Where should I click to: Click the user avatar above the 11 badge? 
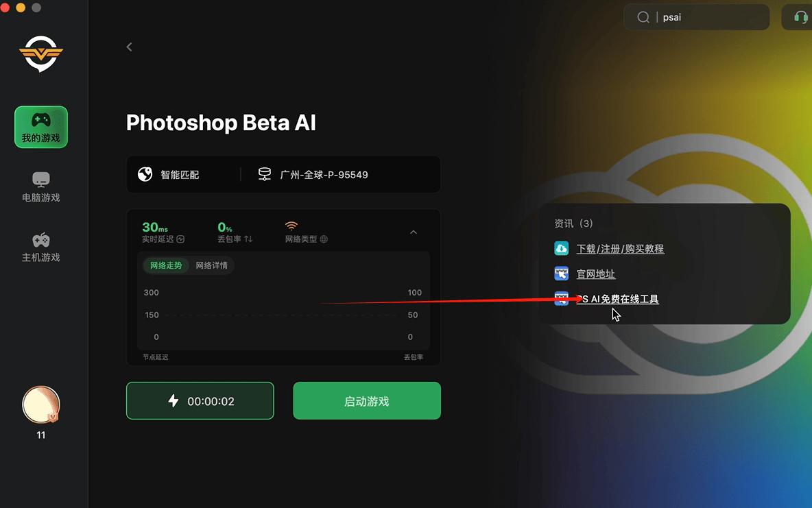tap(40, 404)
